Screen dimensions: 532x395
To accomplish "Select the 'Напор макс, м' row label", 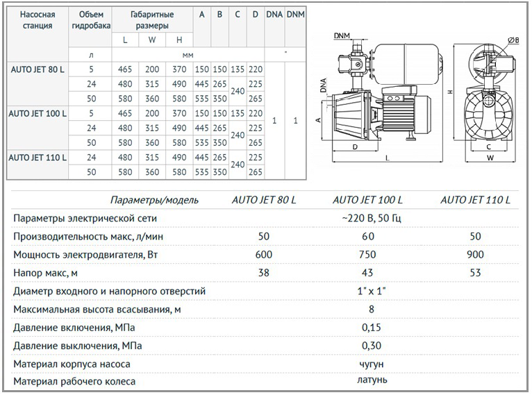I will point(45,273).
